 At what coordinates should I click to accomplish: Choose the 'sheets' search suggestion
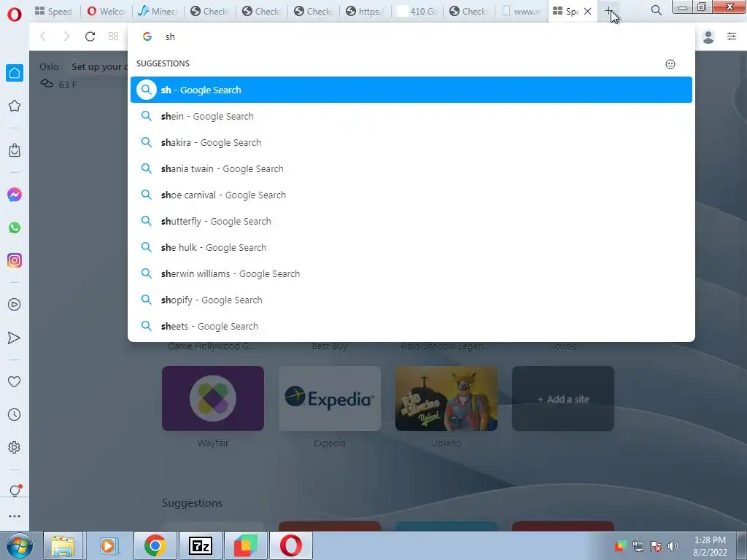click(411, 326)
